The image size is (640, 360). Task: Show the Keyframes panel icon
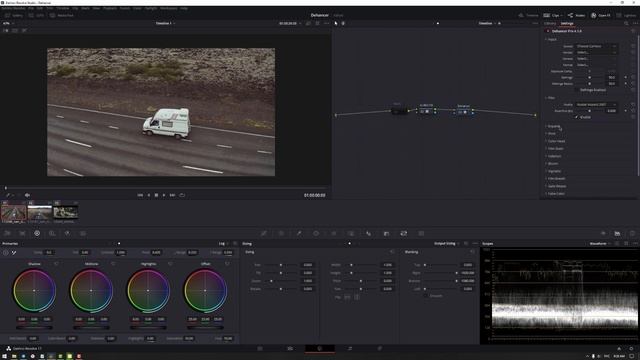[x=603, y=233]
